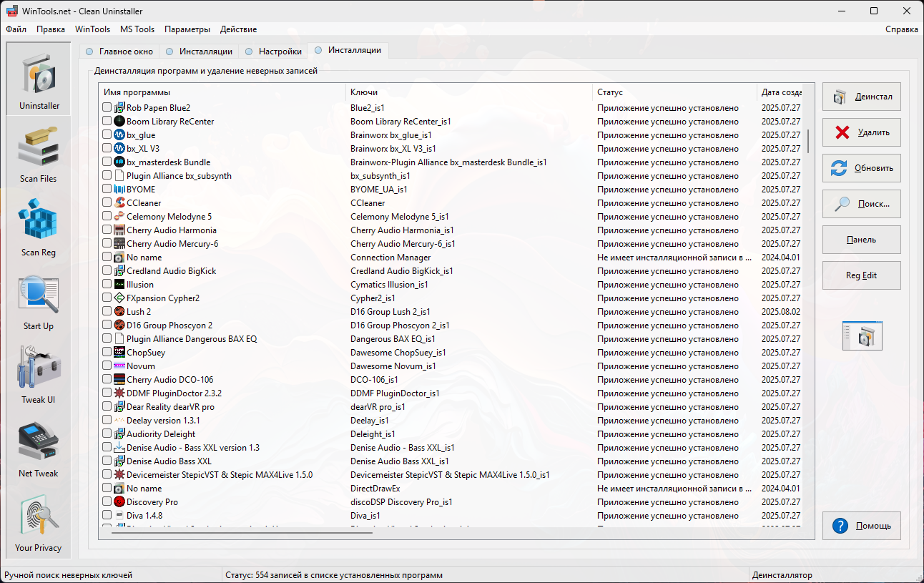Click the Reg Edit button
Image resolution: width=924 pixels, height=583 pixels.
pyautogui.click(x=862, y=275)
